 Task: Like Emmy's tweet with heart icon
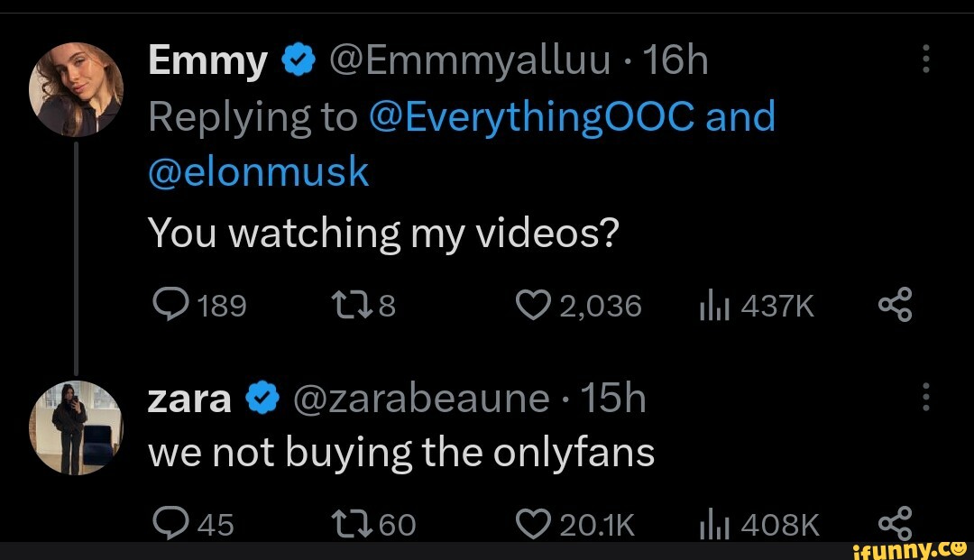pos(534,305)
